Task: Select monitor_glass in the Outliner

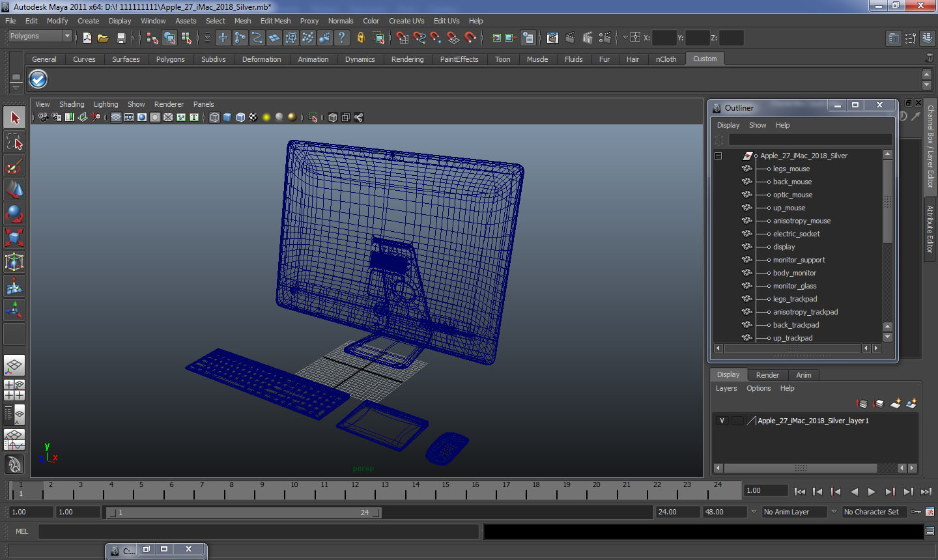Action: (x=795, y=286)
